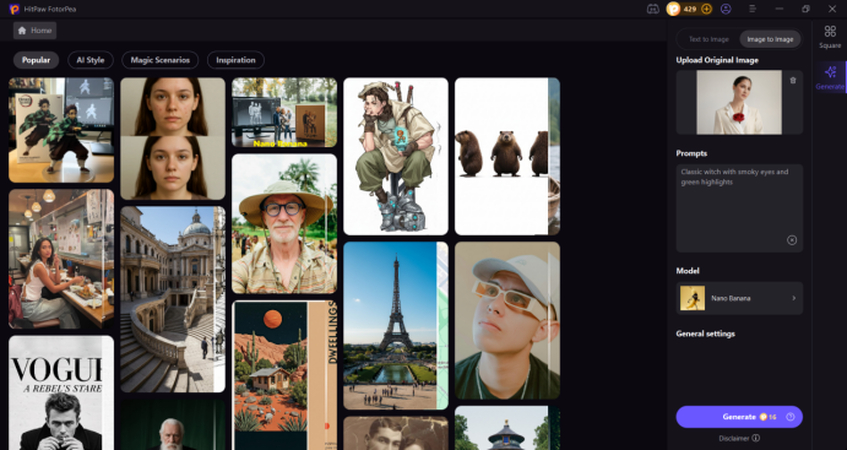Click the HitPaw FotorPea logo icon

pyautogui.click(x=15, y=9)
